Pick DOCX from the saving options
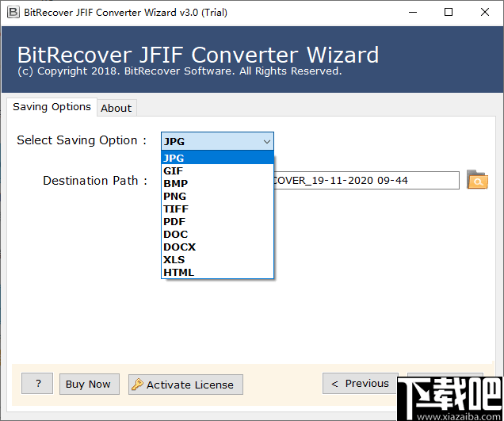This screenshot has height=421, width=504. (217, 247)
